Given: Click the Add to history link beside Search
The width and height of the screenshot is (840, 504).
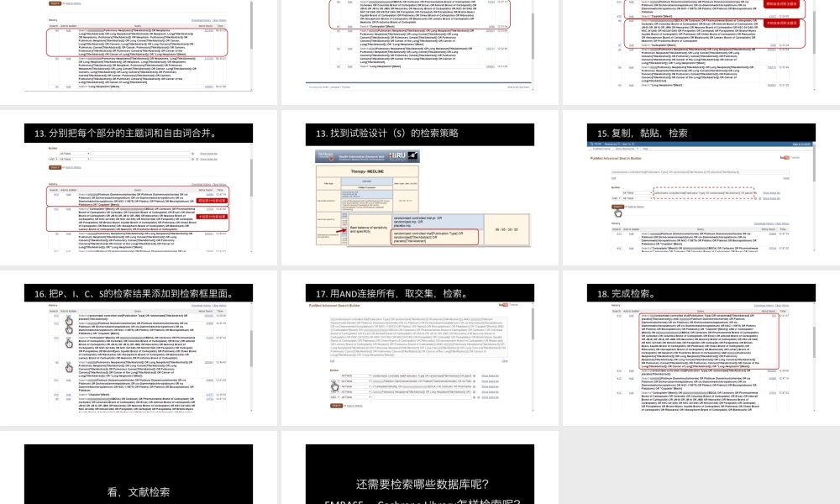Looking at the screenshot, I should [x=636, y=207].
